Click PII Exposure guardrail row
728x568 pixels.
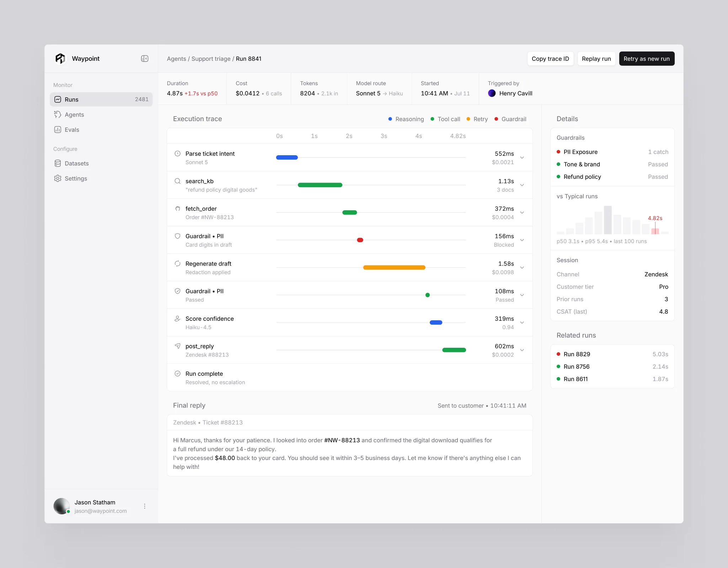pyautogui.click(x=612, y=152)
